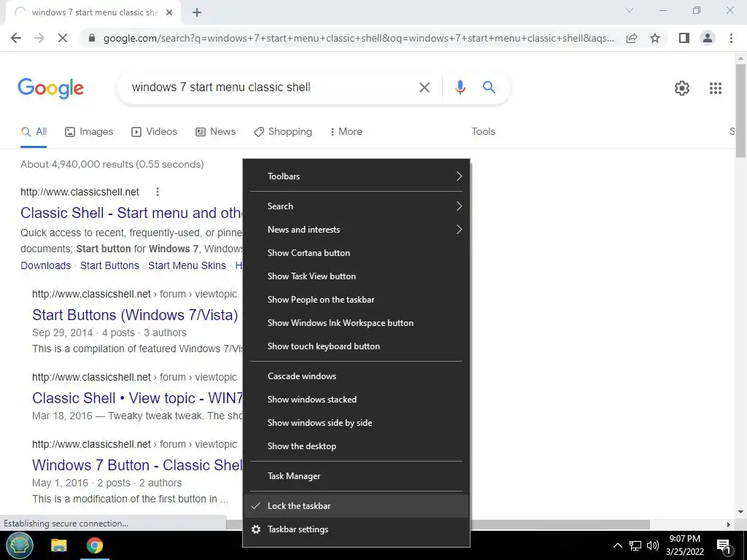Open the notification center icon
This screenshot has width=747, height=560.
(724, 546)
